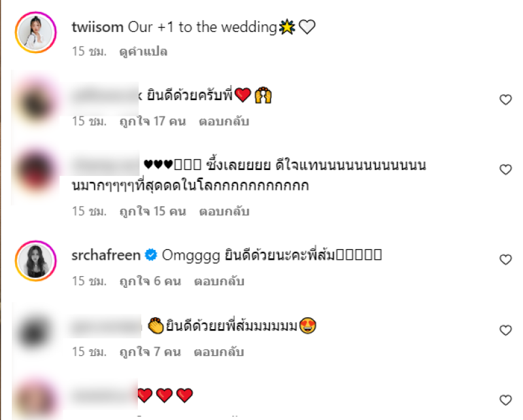Image resolution: width=523 pixels, height=420 pixels.
Task: View the 17 people who liked
Action: tap(152, 121)
